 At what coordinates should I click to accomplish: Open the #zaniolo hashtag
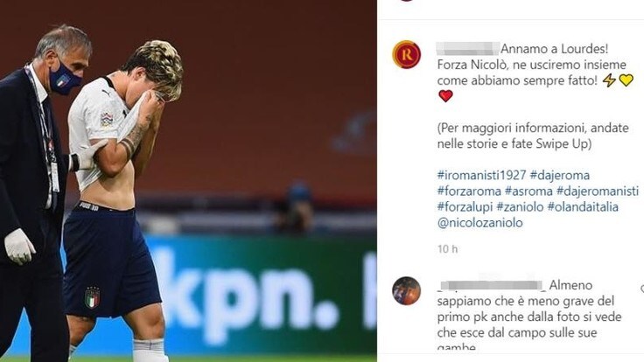pos(520,207)
